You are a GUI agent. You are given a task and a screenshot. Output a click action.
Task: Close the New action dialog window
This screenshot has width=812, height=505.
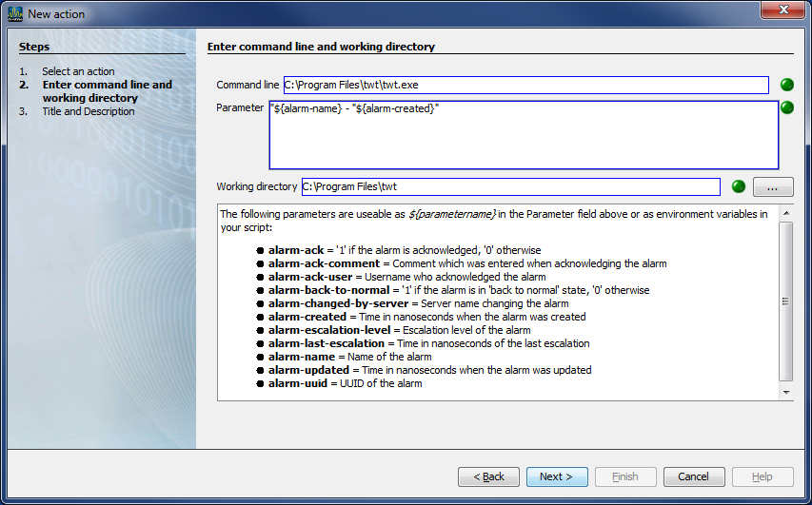[x=783, y=11]
